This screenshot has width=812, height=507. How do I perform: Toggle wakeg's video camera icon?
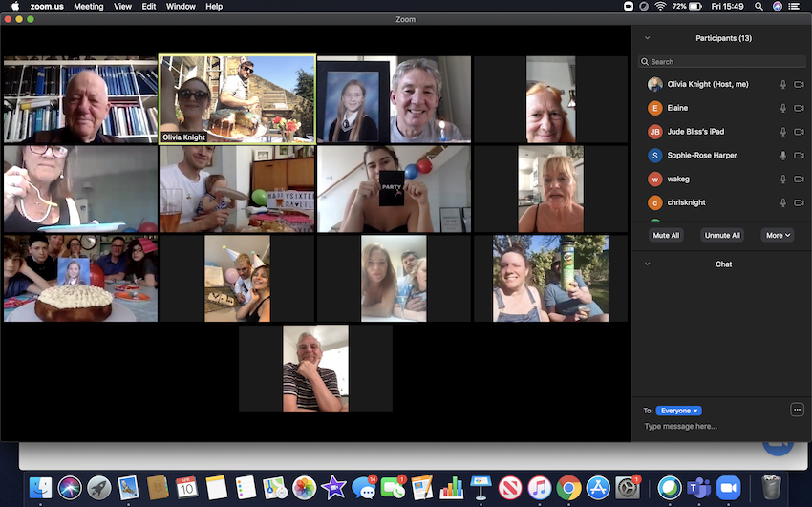[x=799, y=179]
